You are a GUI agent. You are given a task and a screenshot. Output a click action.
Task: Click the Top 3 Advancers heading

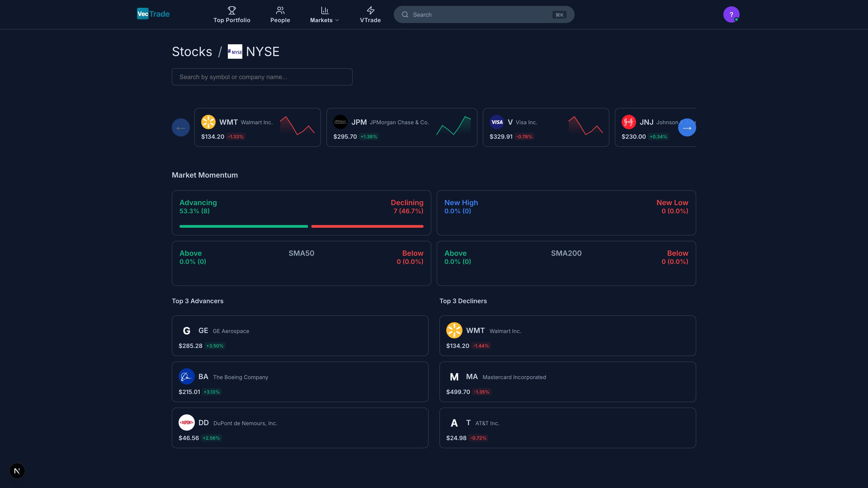pos(198,301)
